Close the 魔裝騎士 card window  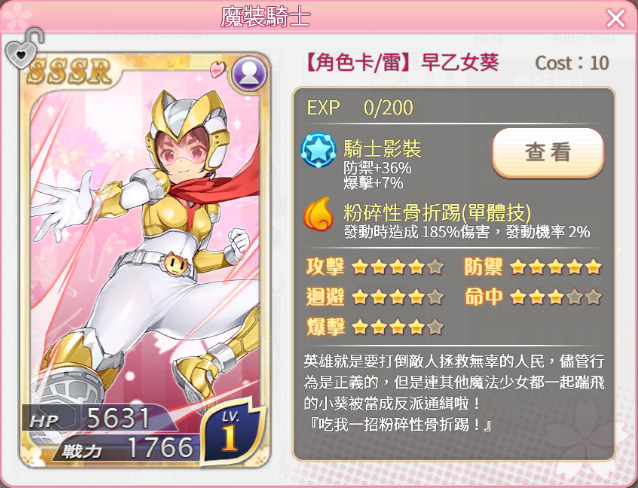click(x=615, y=18)
